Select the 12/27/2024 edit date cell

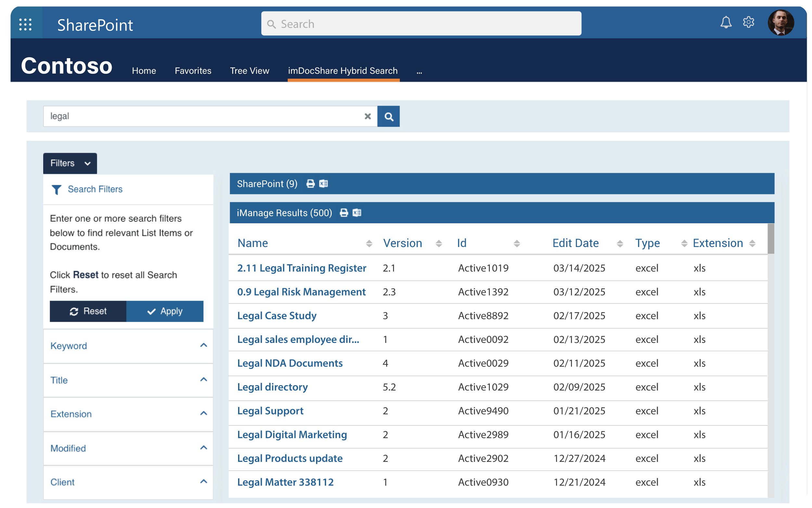pyautogui.click(x=579, y=458)
